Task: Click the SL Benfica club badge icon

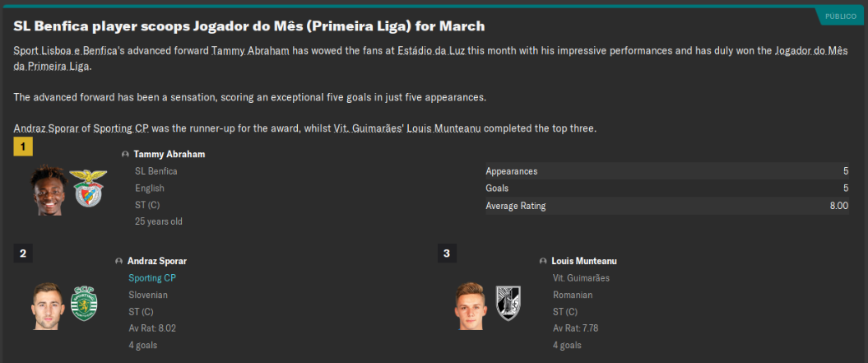Action: click(x=88, y=188)
